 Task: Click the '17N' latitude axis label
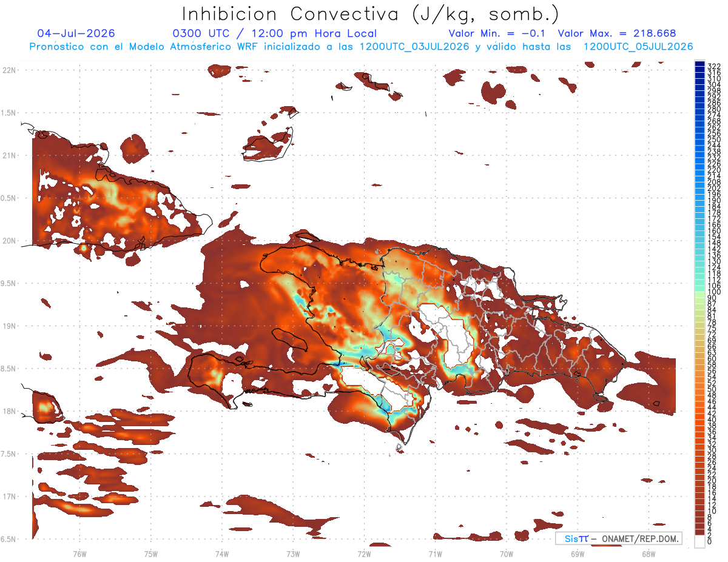click(10, 497)
